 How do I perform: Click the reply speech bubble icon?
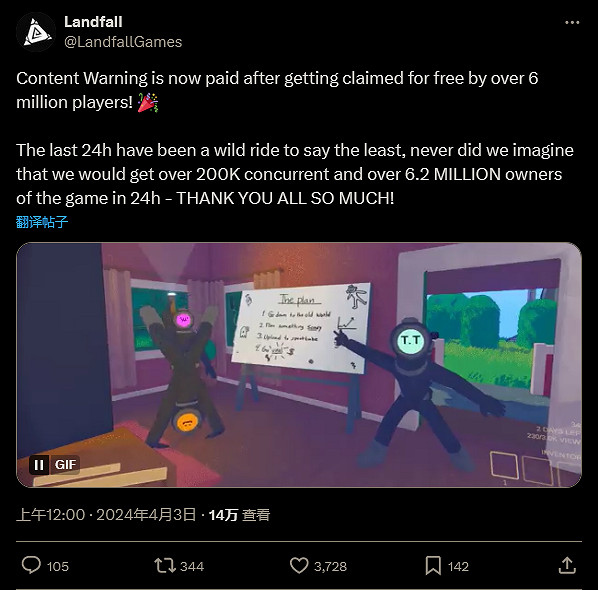[31, 565]
